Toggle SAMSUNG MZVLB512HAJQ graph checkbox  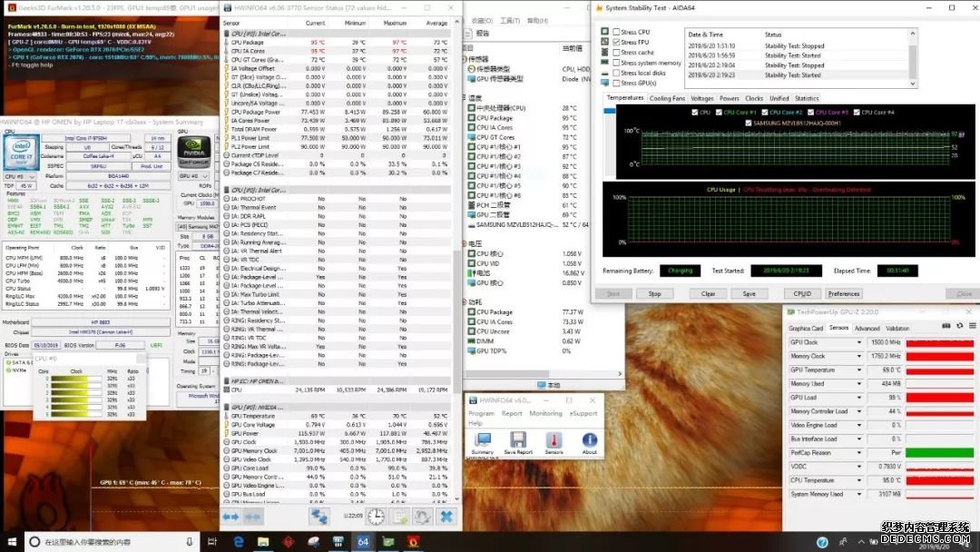coord(748,123)
